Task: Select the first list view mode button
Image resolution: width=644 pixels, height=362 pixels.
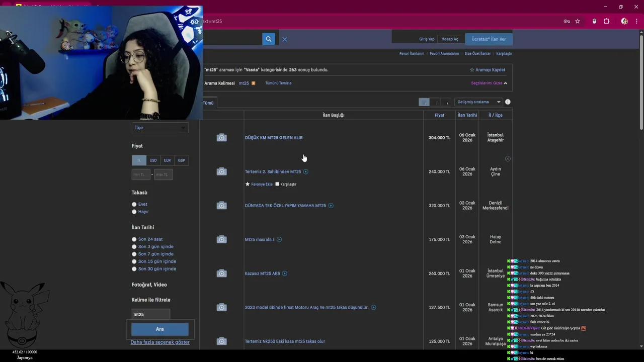Action: tap(424, 102)
